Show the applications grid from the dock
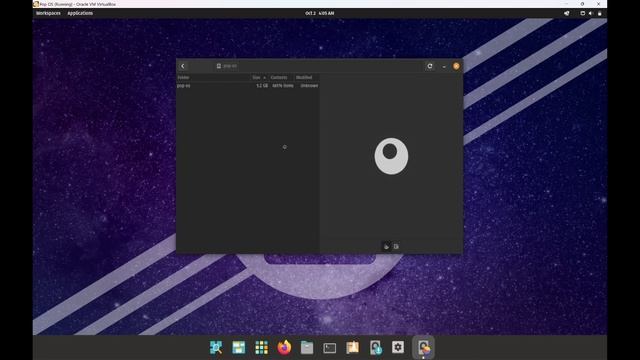640x360 pixels. pyautogui.click(x=262, y=347)
